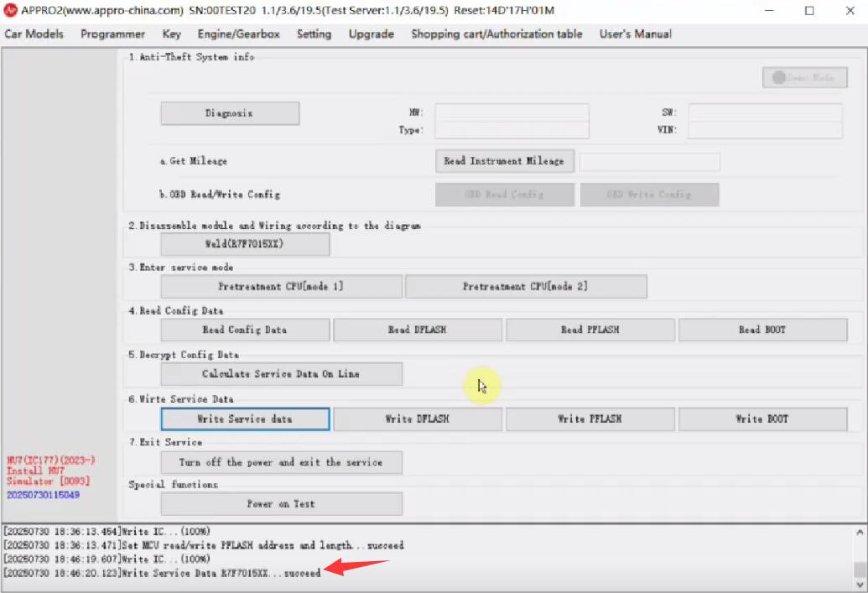Focus the SW input field

click(765, 112)
